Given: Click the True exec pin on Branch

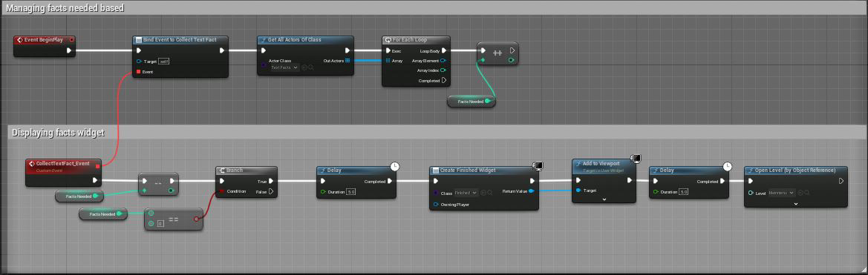Looking at the screenshot, I should click(271, 181).
